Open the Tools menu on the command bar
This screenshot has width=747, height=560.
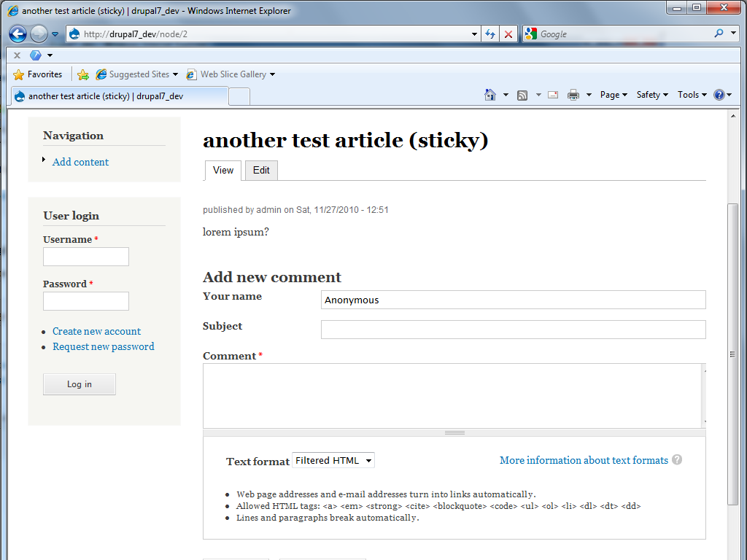[x=690, y=95]
